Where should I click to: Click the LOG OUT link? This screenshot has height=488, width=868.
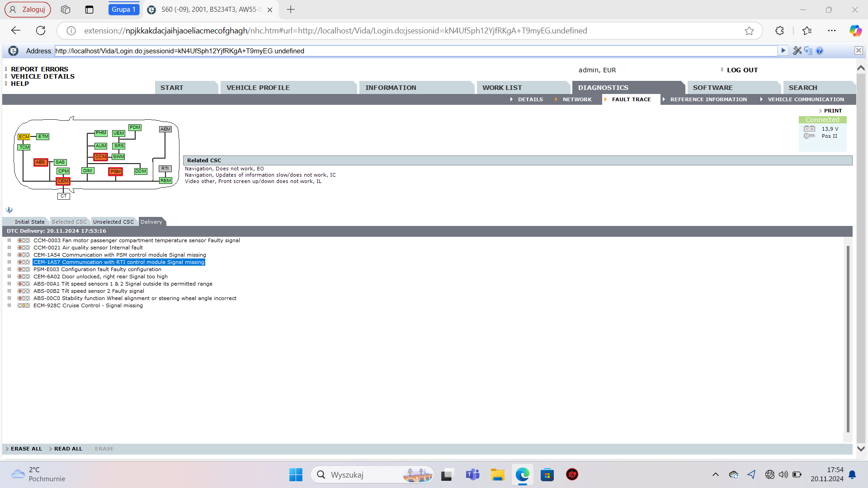pyautogui.click(x=742, y=70)
